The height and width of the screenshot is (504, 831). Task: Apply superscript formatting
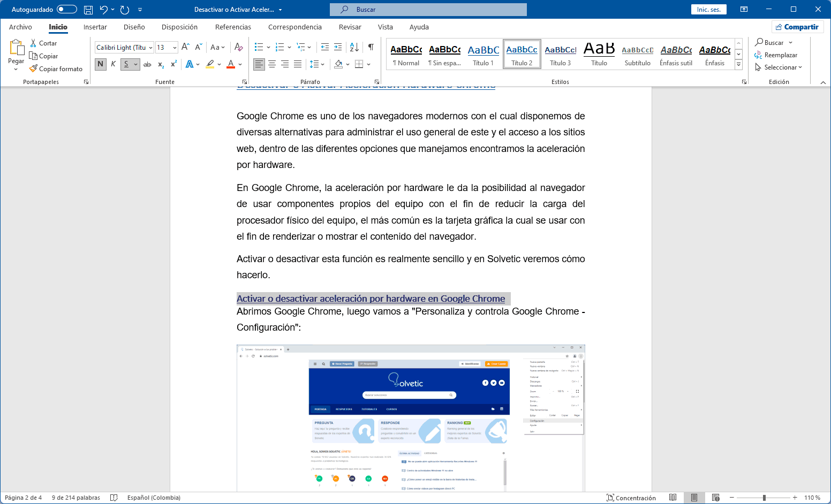point(173,64)
